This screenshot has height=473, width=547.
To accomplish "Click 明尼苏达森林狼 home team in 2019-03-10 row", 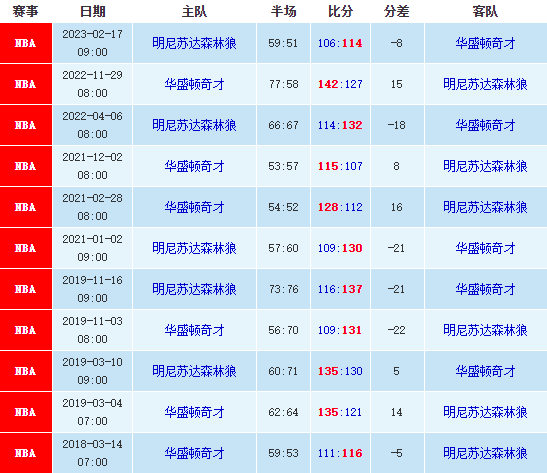I will pyautogui.click(x=194, y=371).
